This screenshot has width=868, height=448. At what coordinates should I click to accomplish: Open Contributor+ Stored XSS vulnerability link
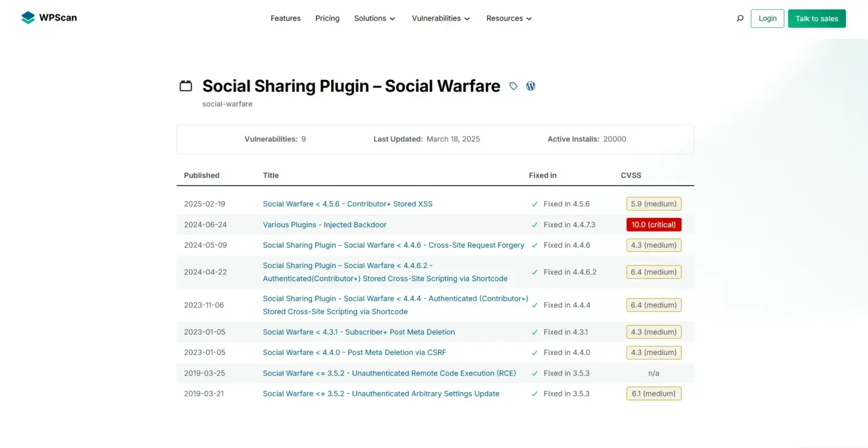[x=348, y=204]
